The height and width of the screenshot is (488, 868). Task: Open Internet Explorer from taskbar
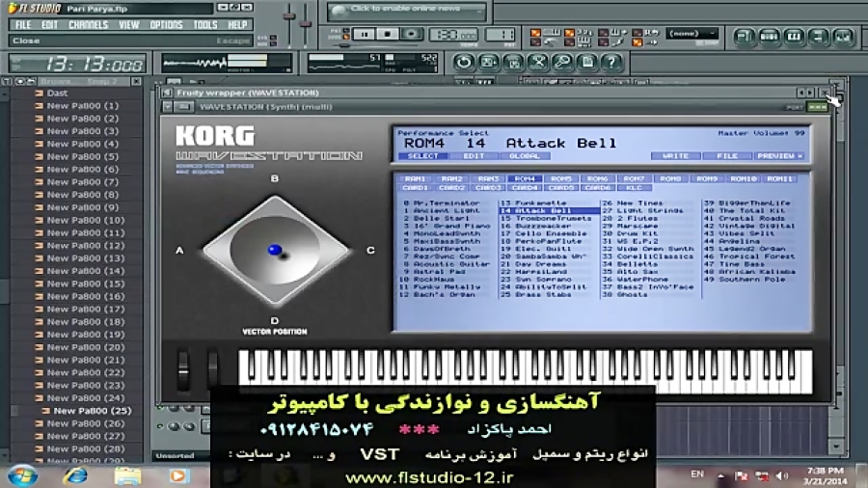pyautogui.click(x=76, y=475)
